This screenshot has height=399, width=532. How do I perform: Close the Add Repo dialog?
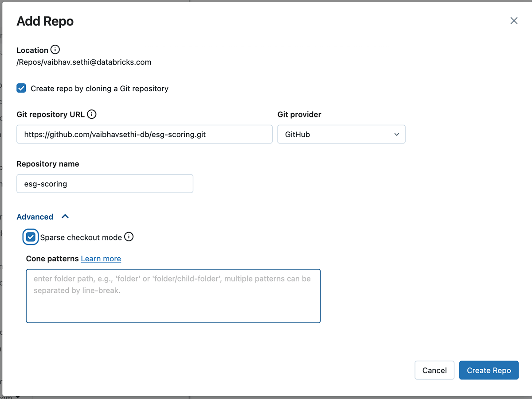[x=514, y=21]
